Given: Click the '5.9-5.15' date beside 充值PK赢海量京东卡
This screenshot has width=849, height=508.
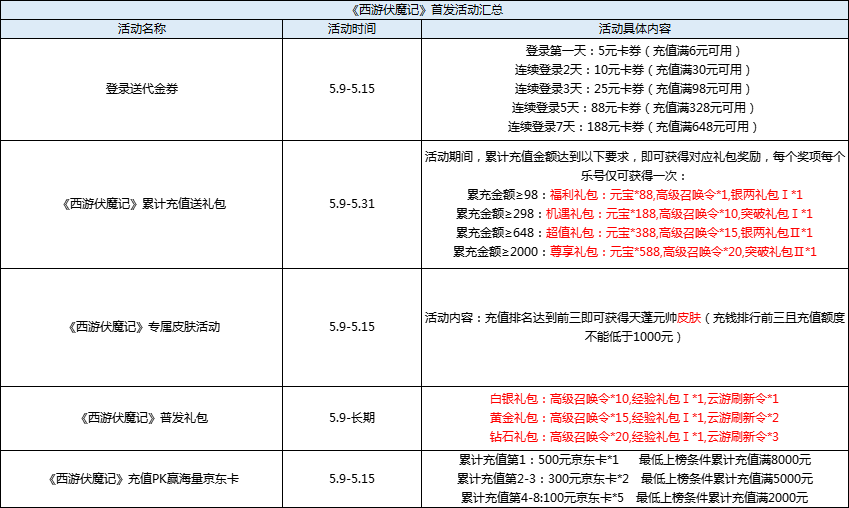Looking at the screenshot, I should pyautogui.click(x=351, y=479).
